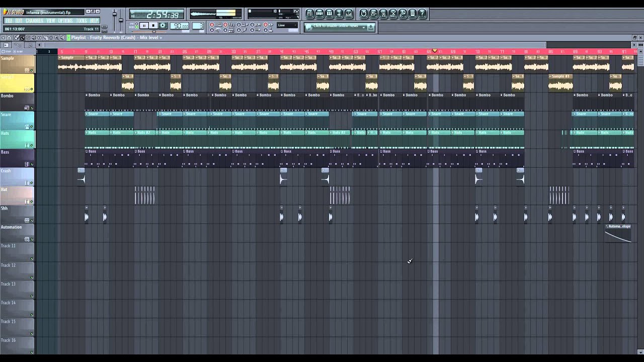Open the Line snap dropdown
Screen dimensions: 644x362
pyautogui.click(x=287, y=25)
